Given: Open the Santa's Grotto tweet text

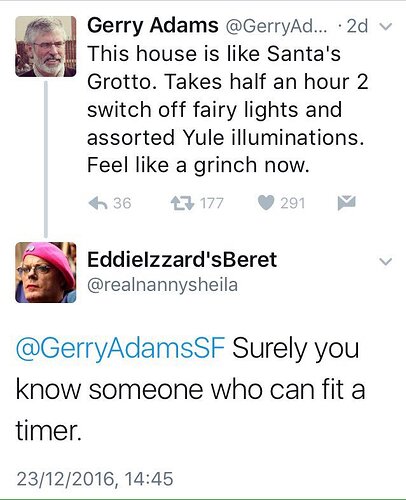Looking at the screenshot, I should point(228,109).
